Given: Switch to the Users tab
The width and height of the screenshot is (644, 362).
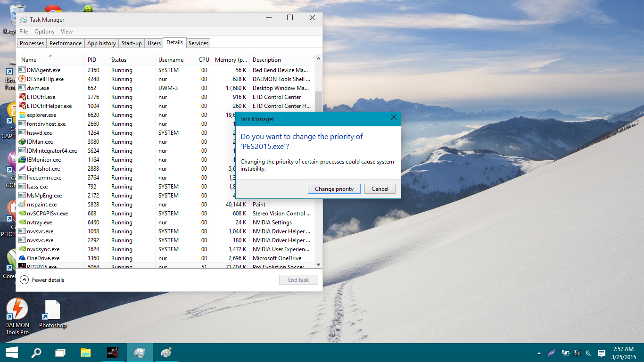Looking at the screenshot, I should tap(154, 43).
